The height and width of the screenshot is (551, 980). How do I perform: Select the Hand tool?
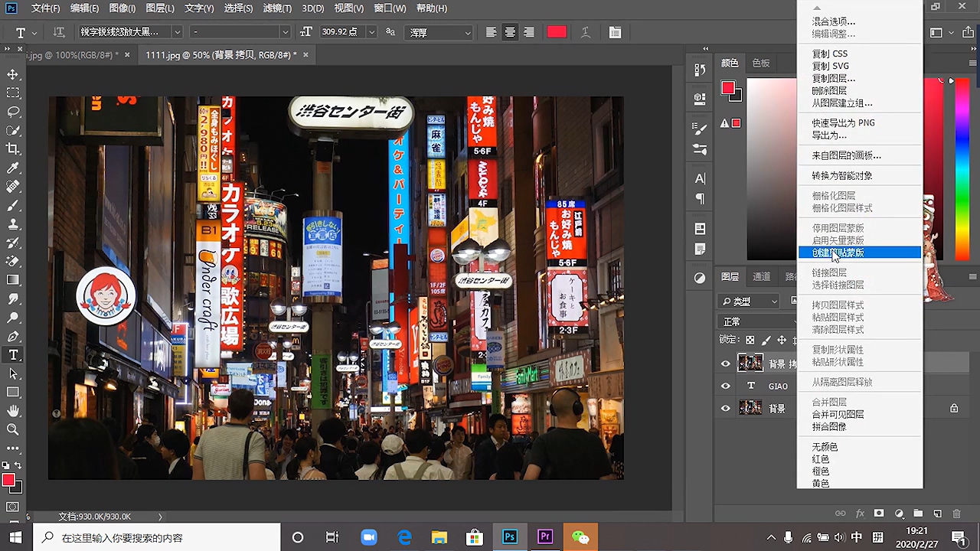tap(13, 411)
